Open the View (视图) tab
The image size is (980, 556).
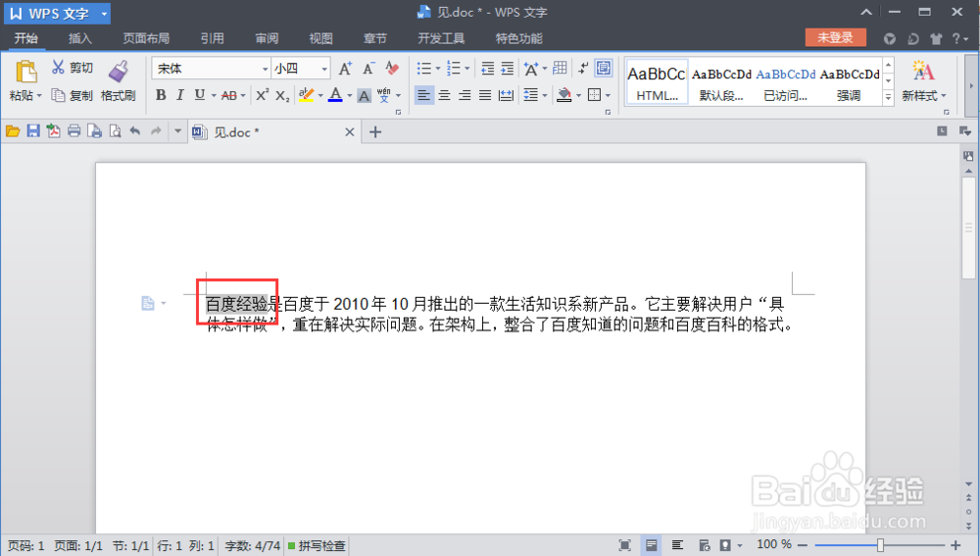click(320, 38)
